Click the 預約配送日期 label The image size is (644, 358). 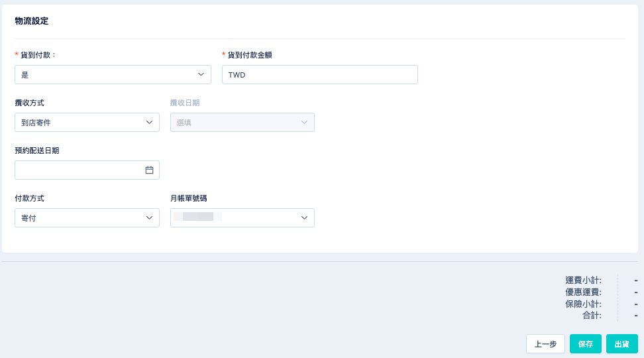click(x=37, y=151)
